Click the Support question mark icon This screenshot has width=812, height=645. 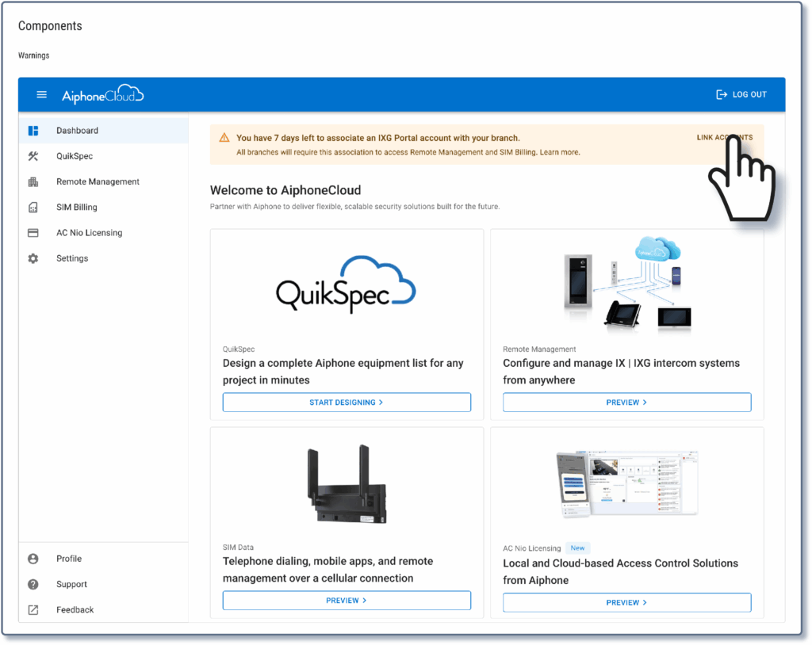point(33,585)
